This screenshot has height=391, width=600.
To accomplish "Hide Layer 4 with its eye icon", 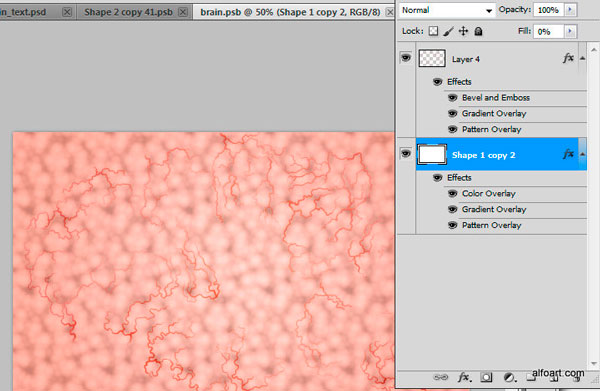I will pos(406,58).
